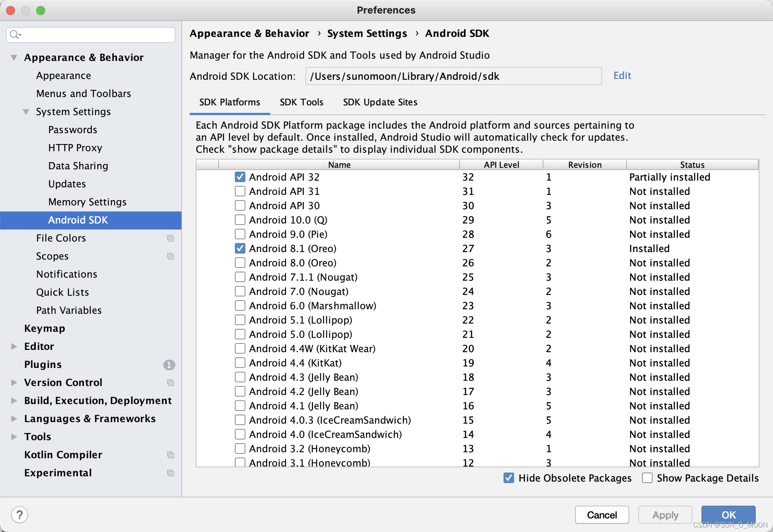The image size is (773, 532).
Task: Enable Show Package Details checkbox
Action: (647, 478)
